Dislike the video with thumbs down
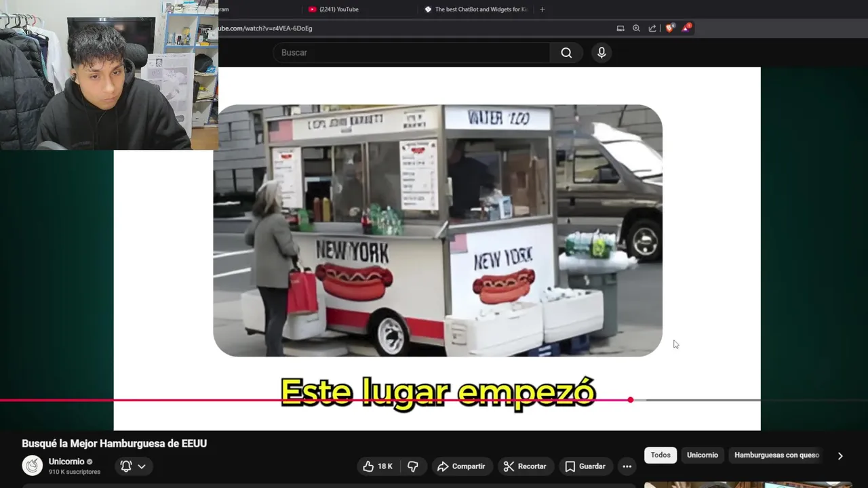This screenshot has width=868, height=488. tap(412, 466)
